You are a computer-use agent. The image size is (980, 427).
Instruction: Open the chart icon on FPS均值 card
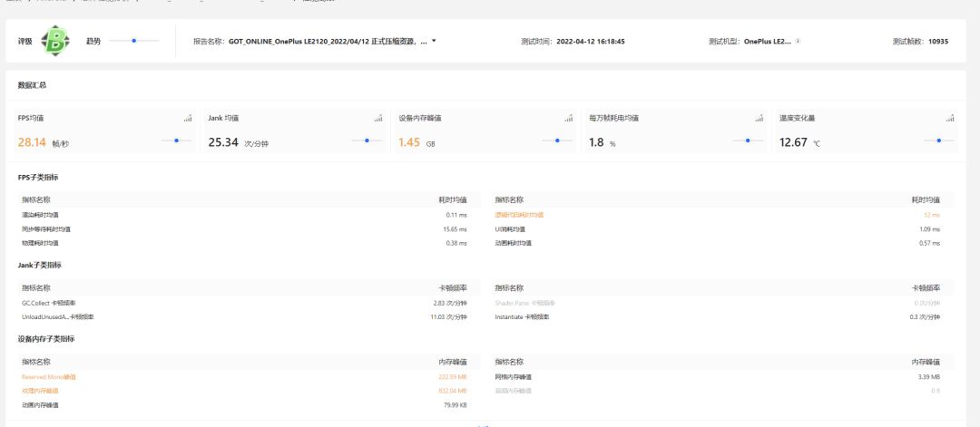pyautogui.click(x=188, y=118)
